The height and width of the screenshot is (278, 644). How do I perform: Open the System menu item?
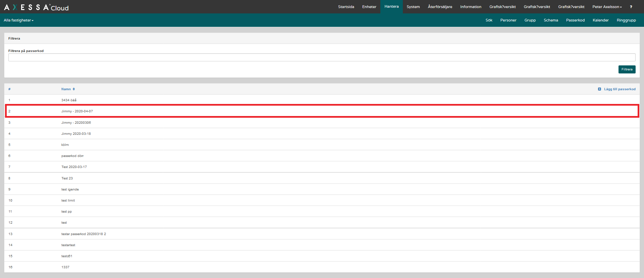413,7
